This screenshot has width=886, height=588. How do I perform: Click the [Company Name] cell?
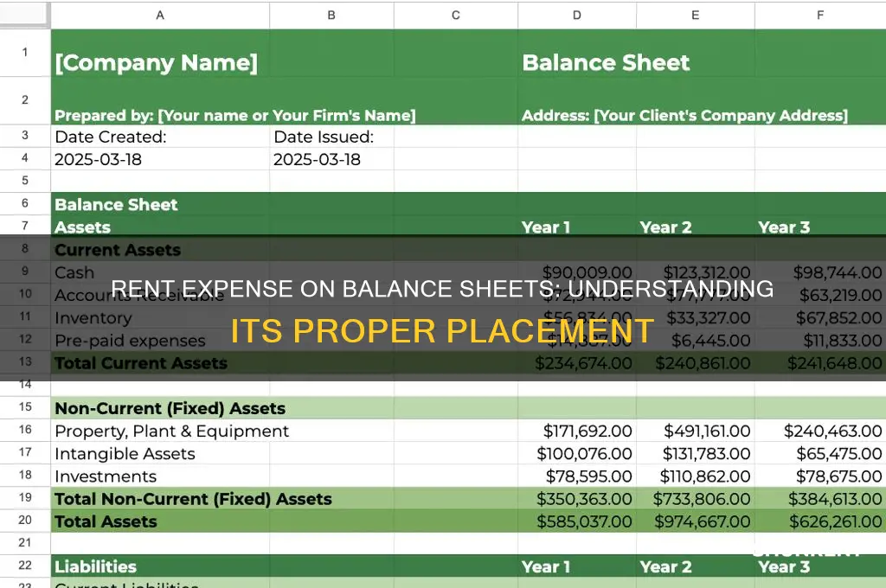157,62
